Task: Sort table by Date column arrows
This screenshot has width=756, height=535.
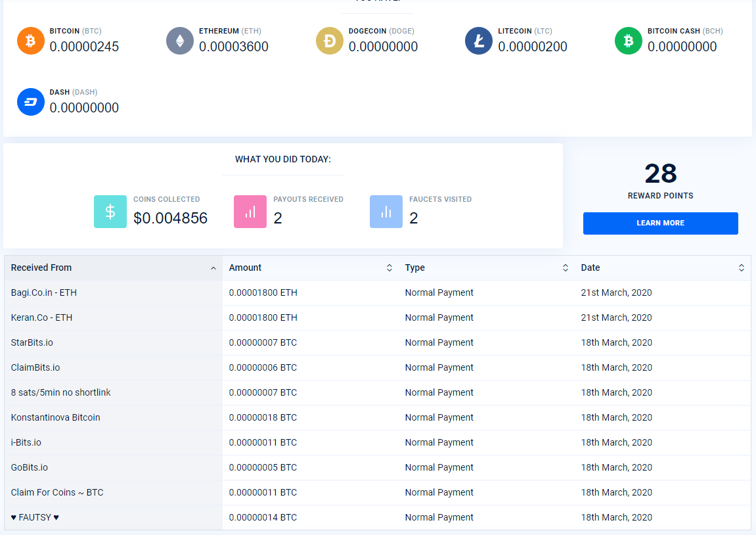Action: (741, 267)
